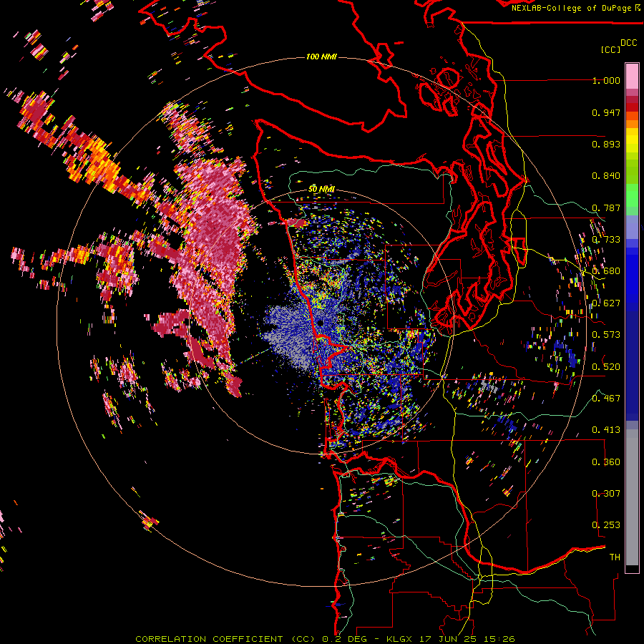644x644 pixels.
Task: Select the 0.680 scale value
Action: tap(606, 271)
